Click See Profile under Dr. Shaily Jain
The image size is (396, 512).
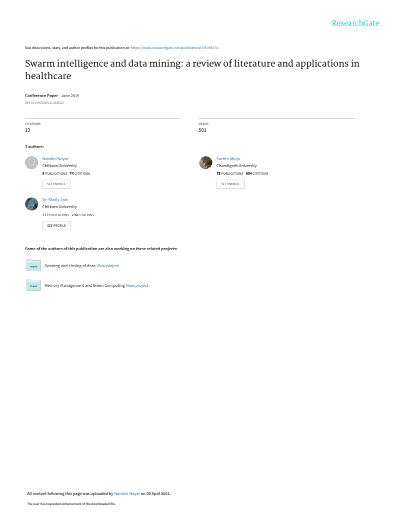56,225
